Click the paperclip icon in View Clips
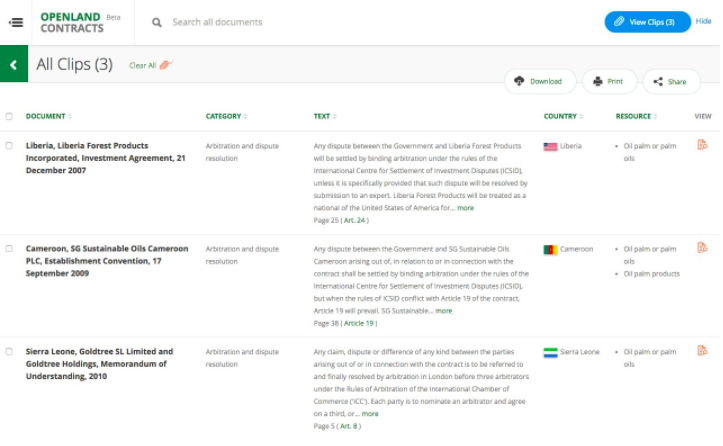This screenshot has width=723, height=446. coord(619,22)
